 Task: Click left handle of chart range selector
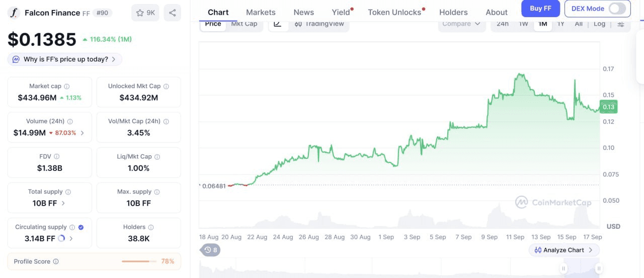point(564,268)
